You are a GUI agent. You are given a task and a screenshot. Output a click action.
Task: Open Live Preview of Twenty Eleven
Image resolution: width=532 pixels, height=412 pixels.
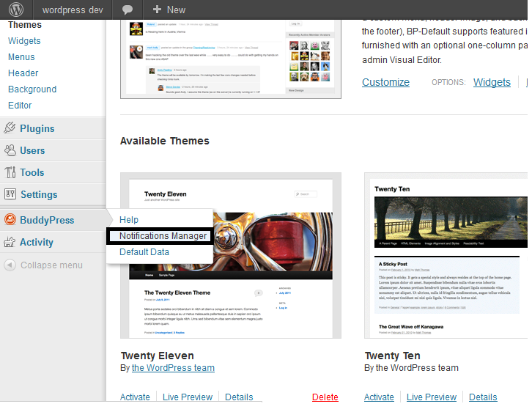(x=188, y=397)
